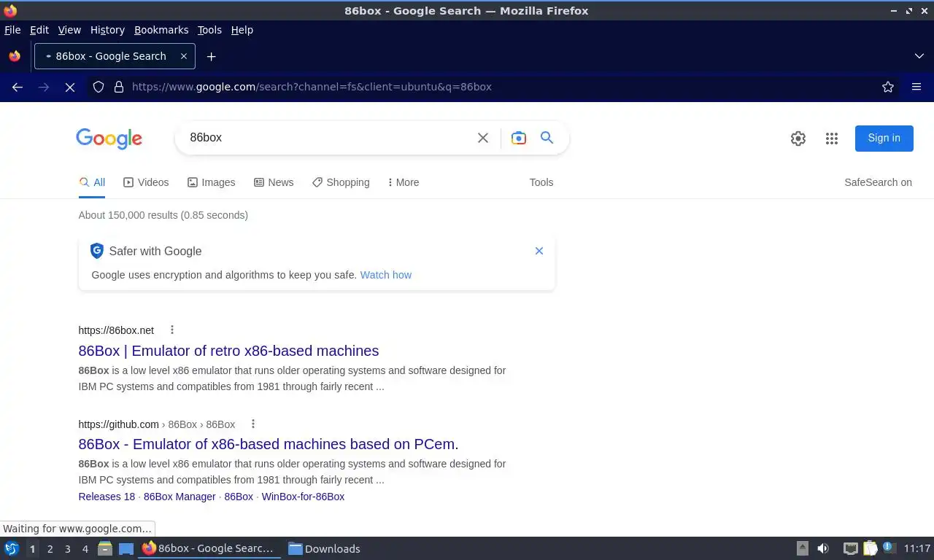The height and width of the screenshot is (560, 934).
Task: Open the Tools menu in menu bar
Action: 209,30
